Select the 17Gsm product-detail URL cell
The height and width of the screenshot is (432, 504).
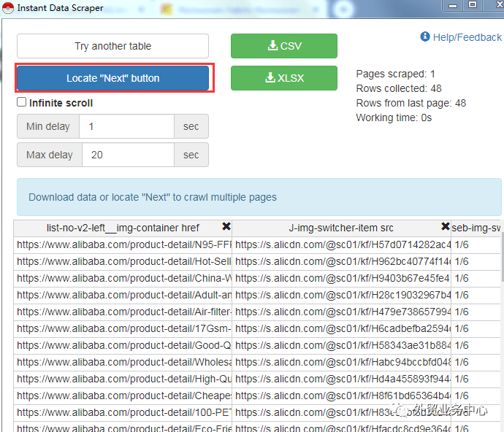[123, 328]
